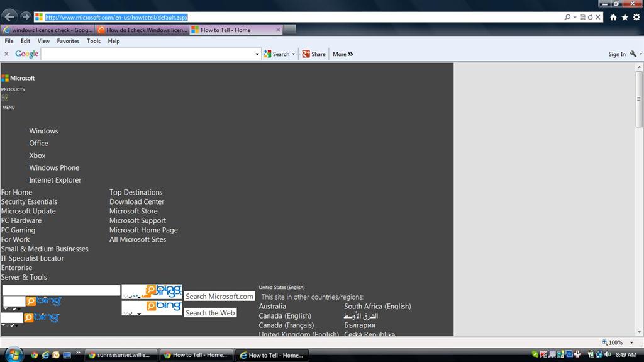Click the Google+ Share button
Image resolution: width=644 pixels, height=362 pixels.
click(314, 54)
